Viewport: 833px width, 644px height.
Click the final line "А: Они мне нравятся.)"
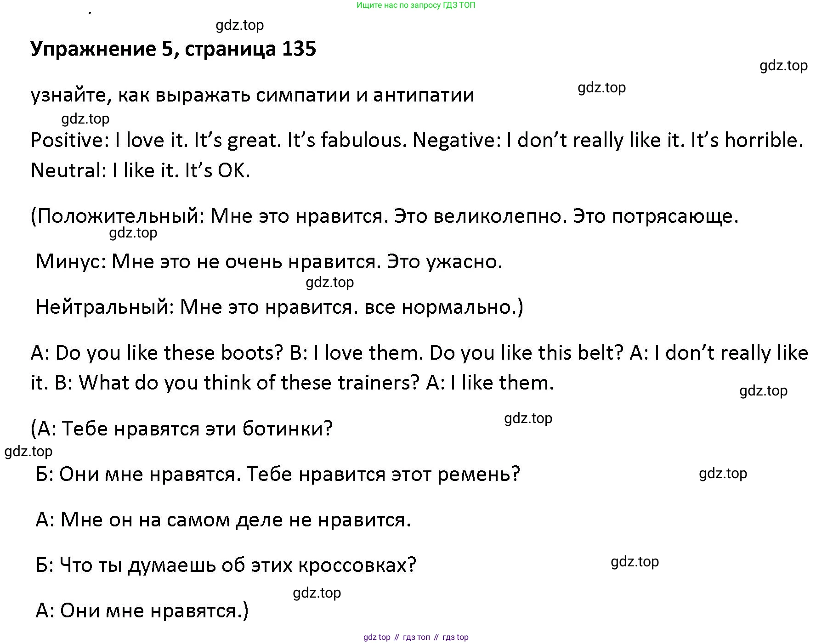click(x=142, y=610)
